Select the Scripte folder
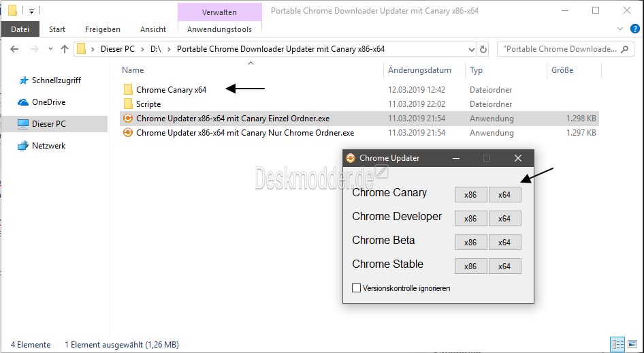The width and height of the screenshot is (644, 353). (148, 104)
